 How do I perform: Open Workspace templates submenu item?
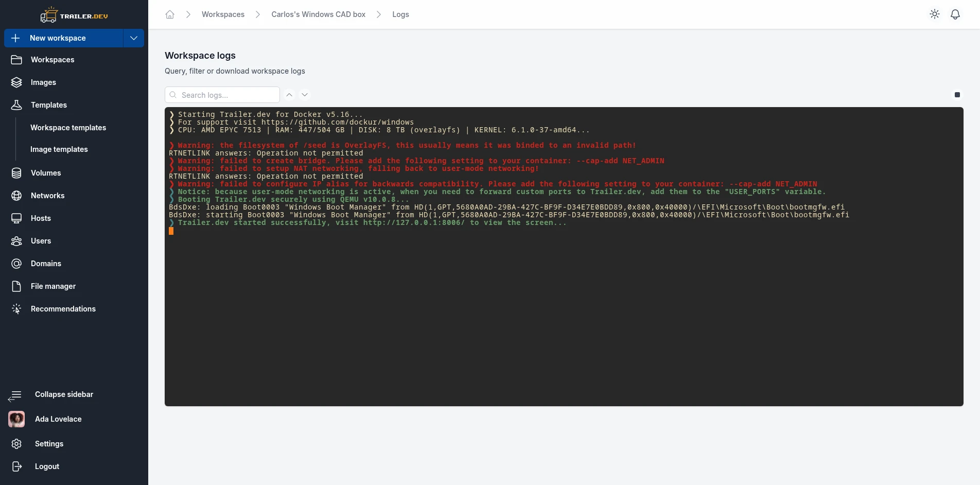[68, 128]
